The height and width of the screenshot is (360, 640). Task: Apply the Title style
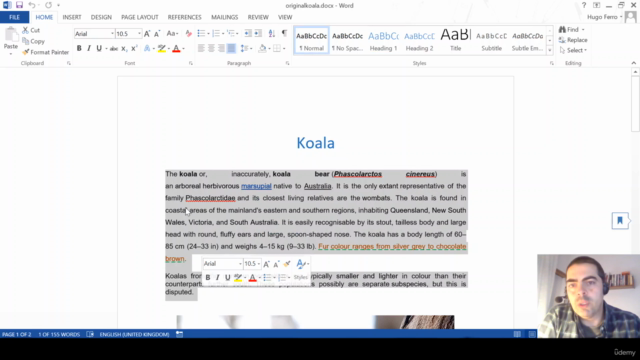pos(456,41)
